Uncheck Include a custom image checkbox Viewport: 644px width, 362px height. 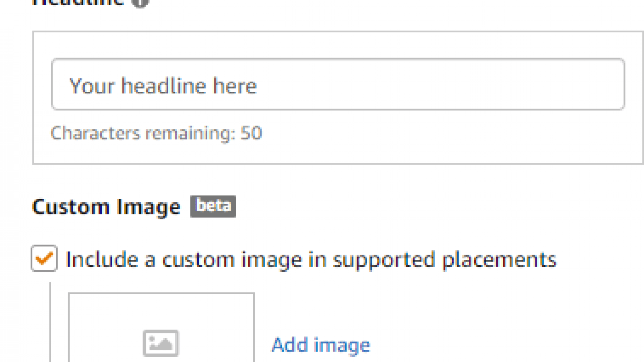click(44, 258)
